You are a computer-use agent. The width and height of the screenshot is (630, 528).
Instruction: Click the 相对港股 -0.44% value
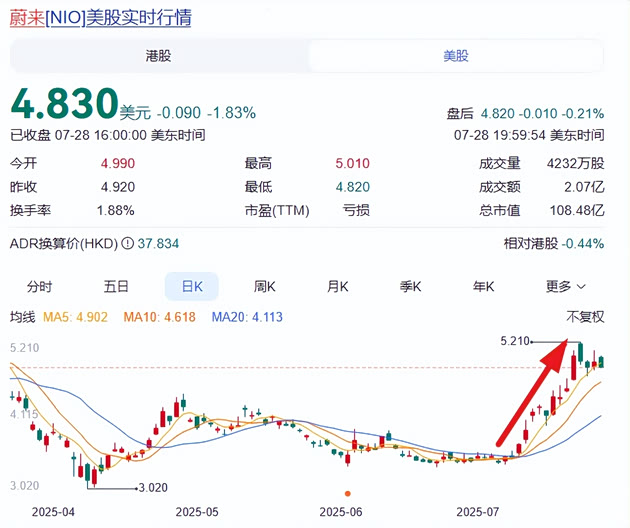(585, 243)
